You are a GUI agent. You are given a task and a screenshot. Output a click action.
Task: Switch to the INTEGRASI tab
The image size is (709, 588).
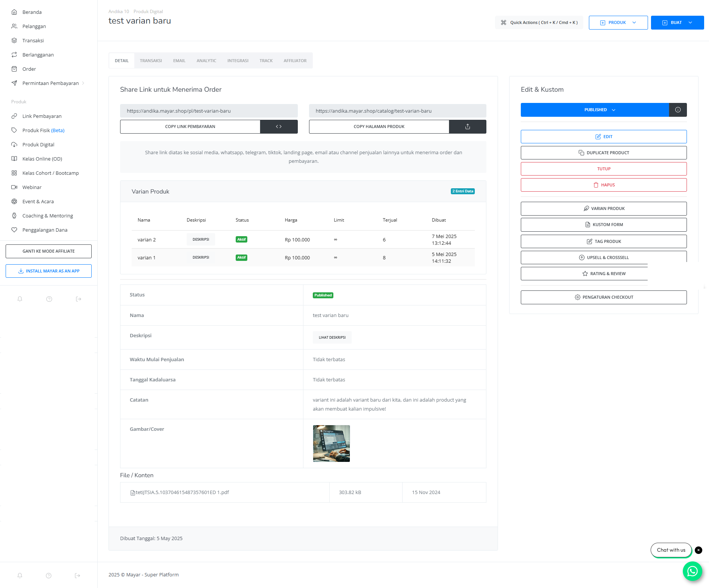point(238,61)
